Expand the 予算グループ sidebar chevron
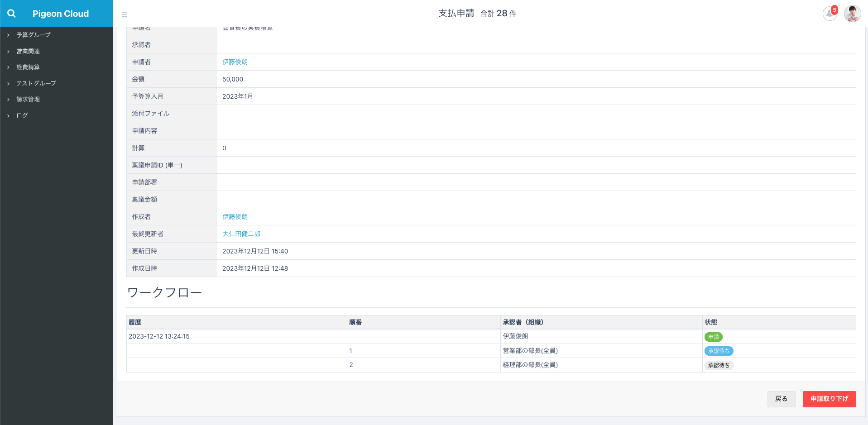 [x=8, y=35]
